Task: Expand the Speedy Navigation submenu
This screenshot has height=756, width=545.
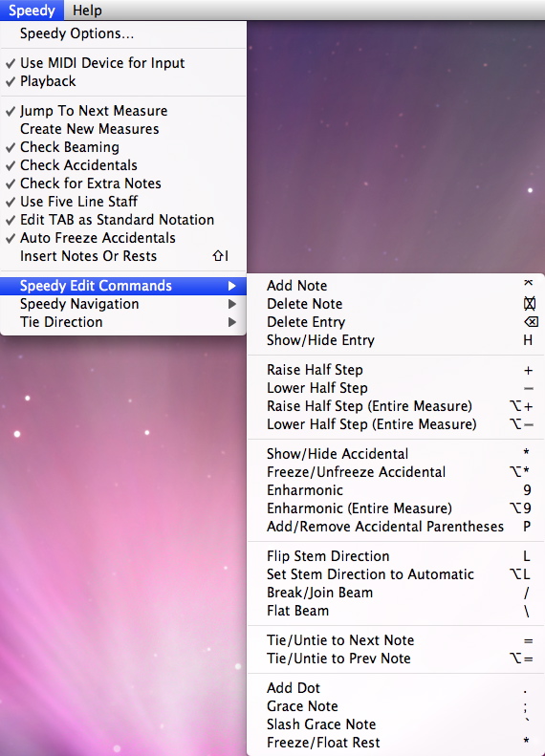Action: click(123, 304)
